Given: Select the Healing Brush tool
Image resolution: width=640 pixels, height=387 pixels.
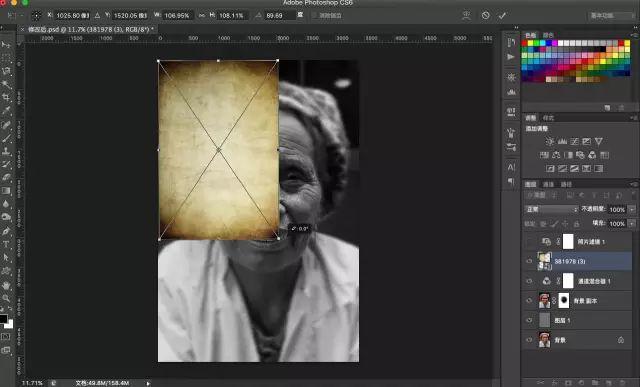Looking at the screenshot, I should (x=6, y=125).
